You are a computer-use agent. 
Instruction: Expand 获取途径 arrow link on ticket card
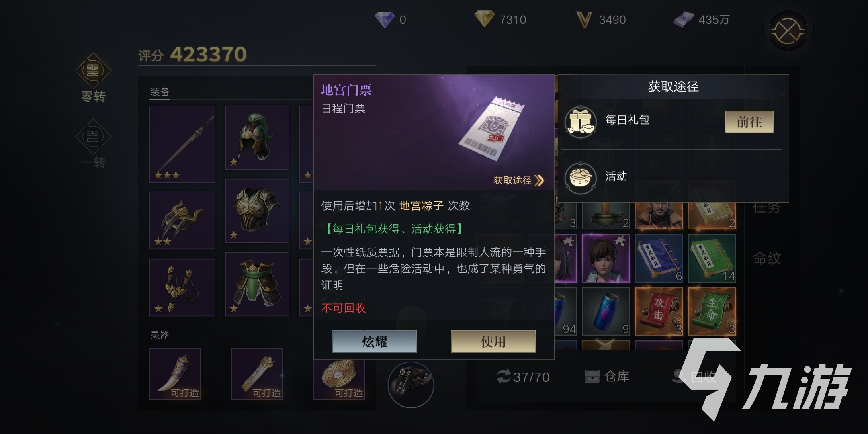coord(518,180)
